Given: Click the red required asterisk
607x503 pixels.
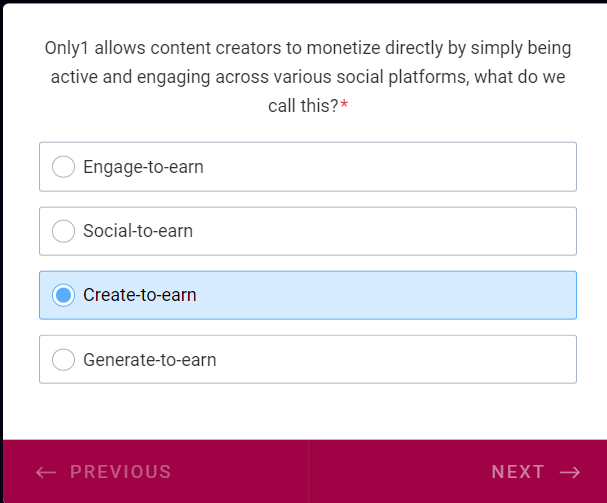Looking at the screenshot, I should click(344, 106).
